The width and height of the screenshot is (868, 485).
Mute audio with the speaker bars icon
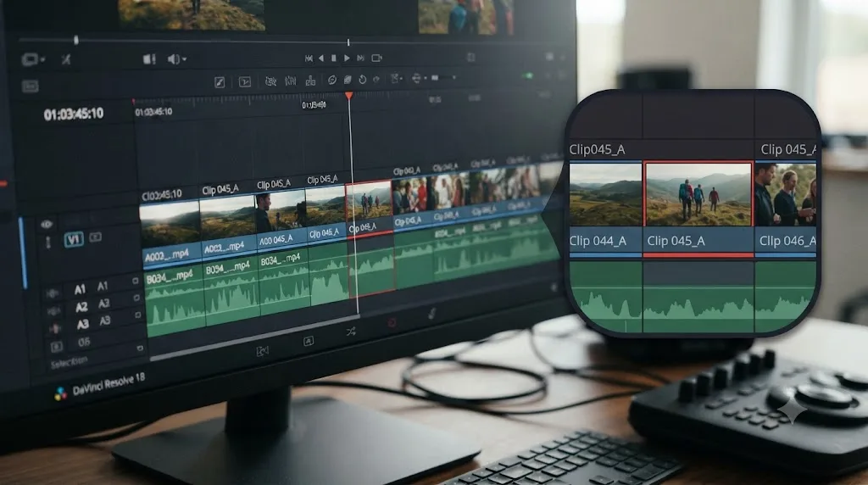149,59
